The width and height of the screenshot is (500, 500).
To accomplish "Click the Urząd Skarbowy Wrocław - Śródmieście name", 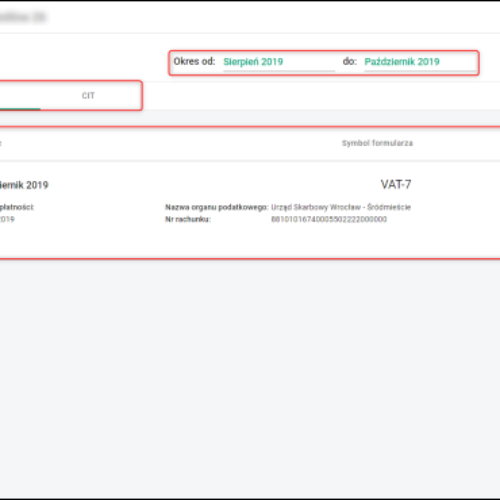I will (341, 207).
